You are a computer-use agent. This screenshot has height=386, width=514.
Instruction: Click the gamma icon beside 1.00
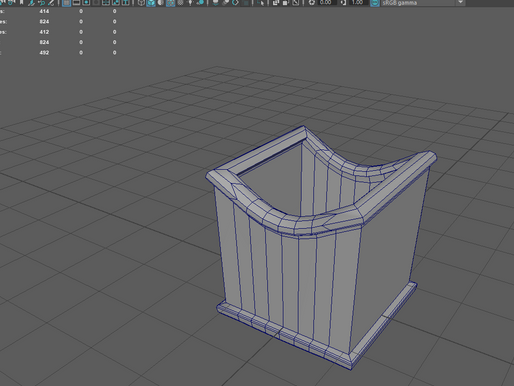(x=343, y=2)
